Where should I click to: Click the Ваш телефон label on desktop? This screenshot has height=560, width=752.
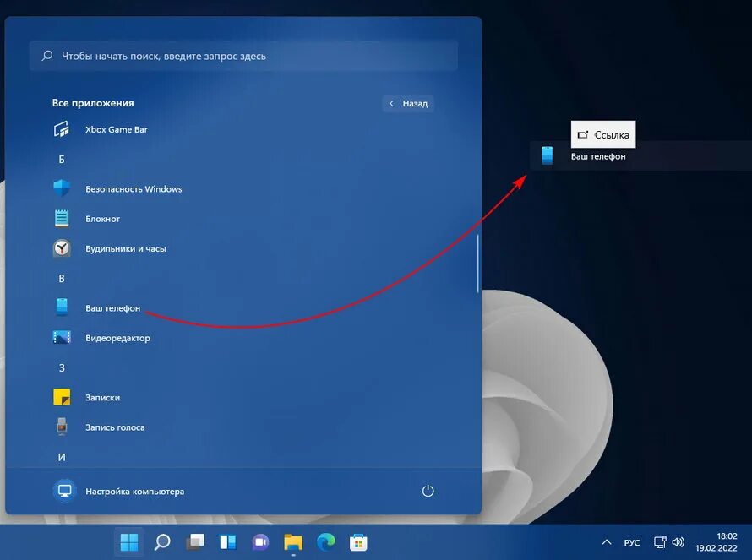pyautogui.click(x=598, y=156)
